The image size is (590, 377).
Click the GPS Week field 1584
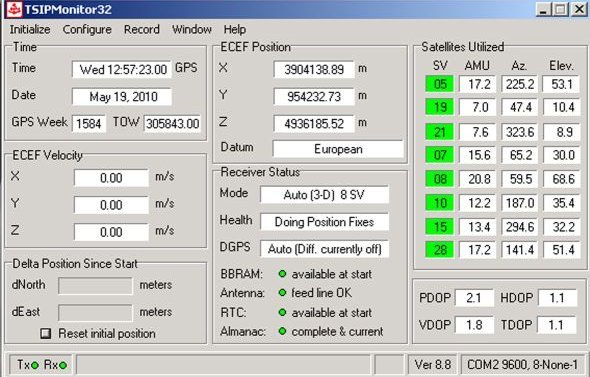89,123
